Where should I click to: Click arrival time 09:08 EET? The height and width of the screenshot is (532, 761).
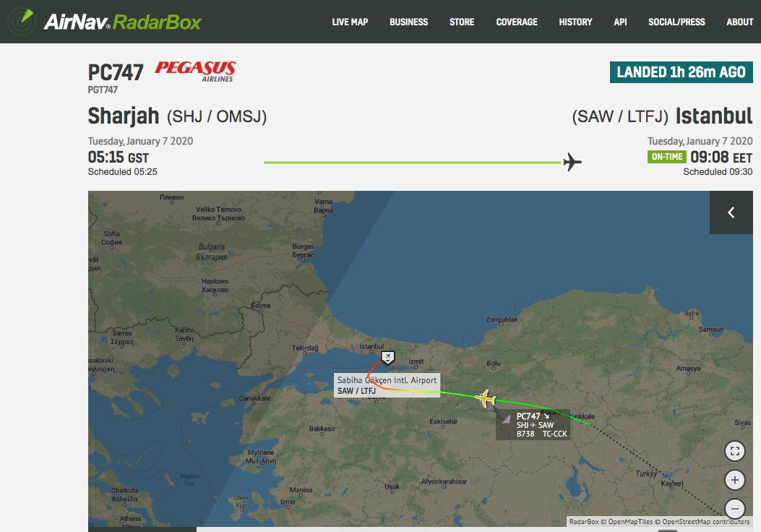tap(721, 158)
